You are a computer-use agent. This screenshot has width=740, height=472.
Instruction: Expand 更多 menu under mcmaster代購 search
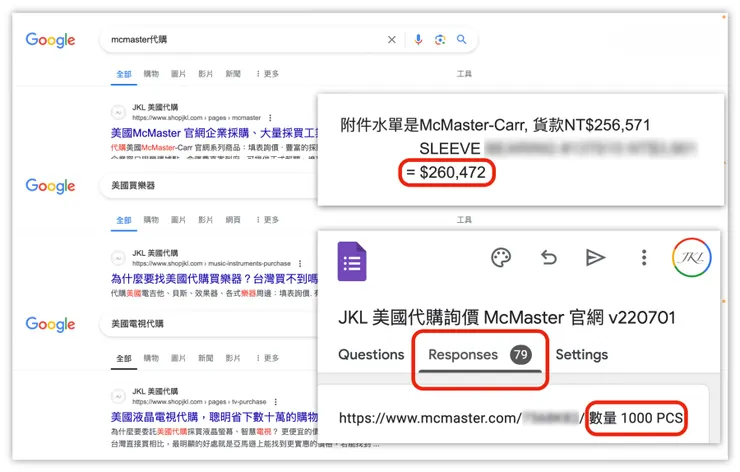tap(267, 74)
